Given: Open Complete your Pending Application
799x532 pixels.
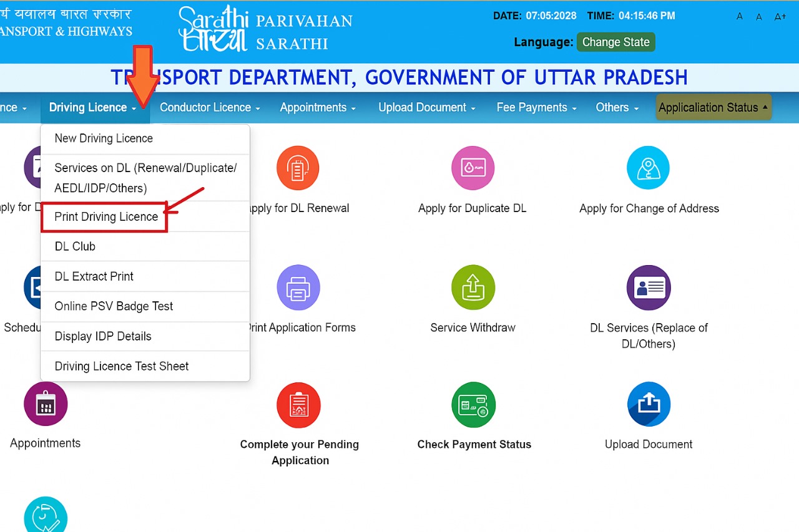Looking at the screenshot, I should pyautogui.click(x=298, y=405).
